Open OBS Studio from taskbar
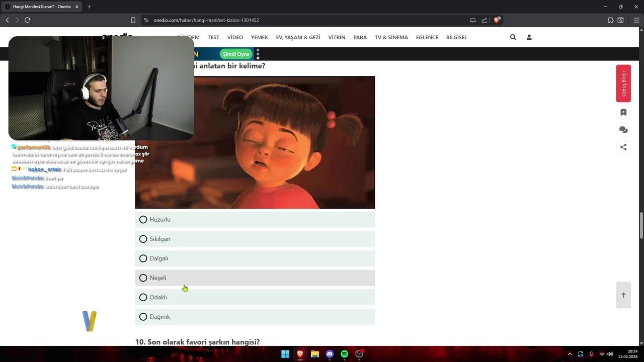The image size is (644, 362). (x=359, y=354)
